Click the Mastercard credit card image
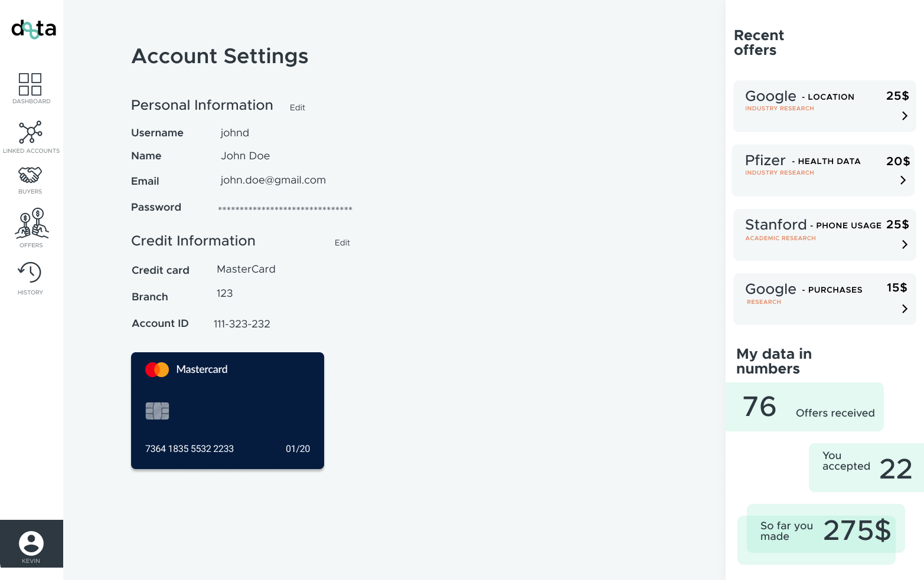Image resolution: width=924 pixels, height=580 pixels. [x=227, y=411]
